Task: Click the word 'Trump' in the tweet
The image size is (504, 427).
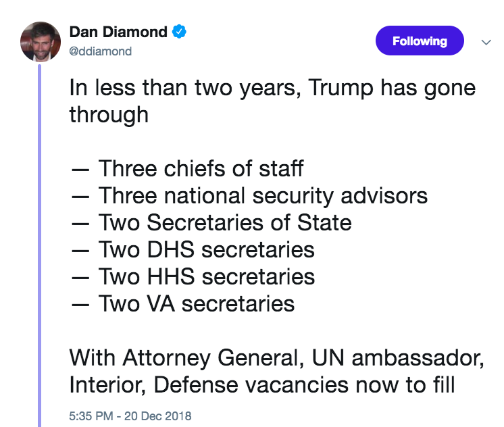Action: point(341,88)
